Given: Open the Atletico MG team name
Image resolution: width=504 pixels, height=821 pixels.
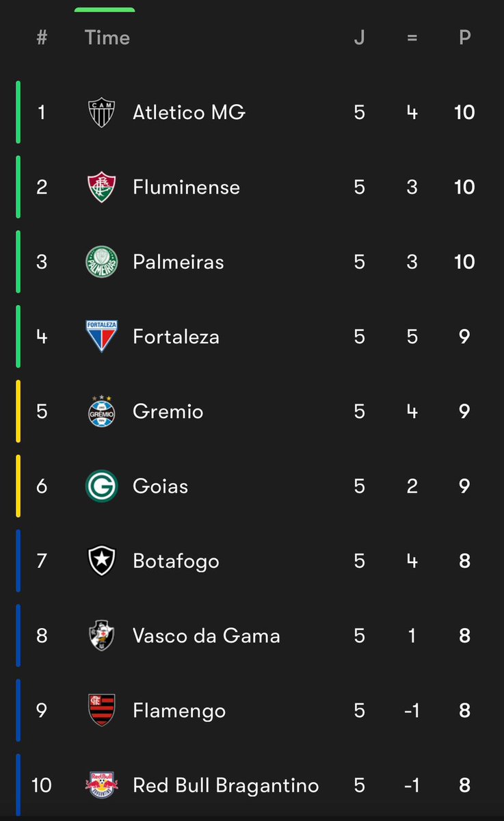Looking at the screenshot, I should (189, 112).
